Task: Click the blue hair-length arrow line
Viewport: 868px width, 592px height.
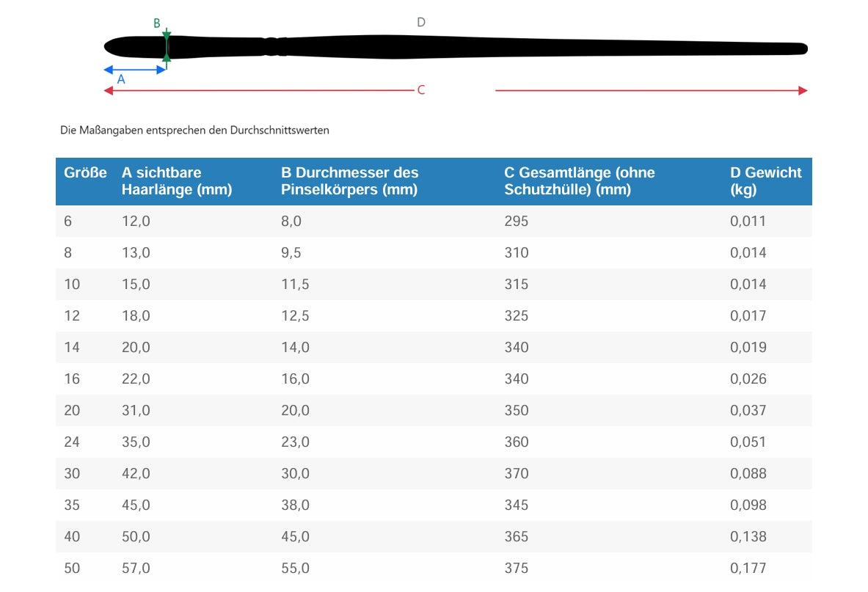Action: click(136, 70)
